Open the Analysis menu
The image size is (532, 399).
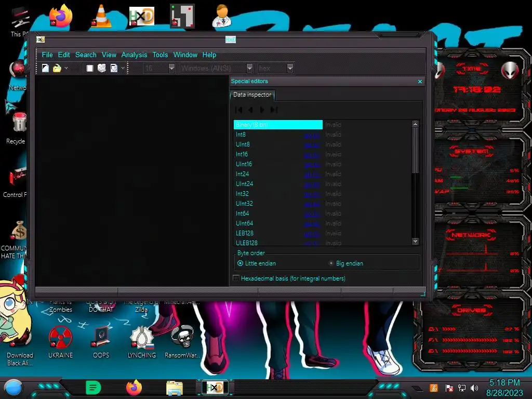[x=135, y=55]
